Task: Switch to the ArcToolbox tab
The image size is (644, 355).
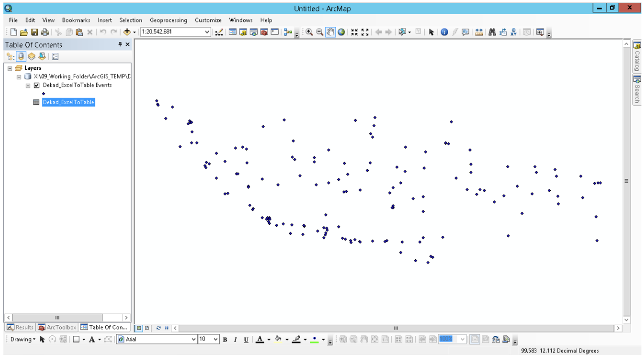Action: coord(57,327)
